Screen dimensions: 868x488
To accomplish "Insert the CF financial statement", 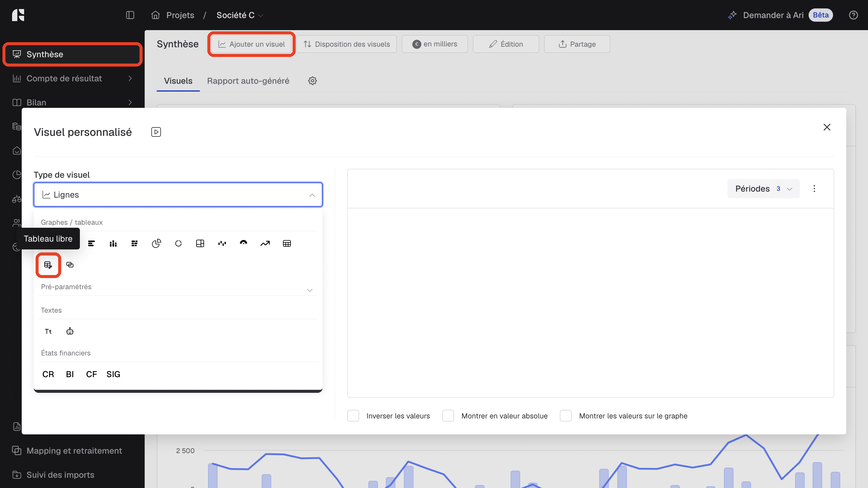I will tap(91, 374).
